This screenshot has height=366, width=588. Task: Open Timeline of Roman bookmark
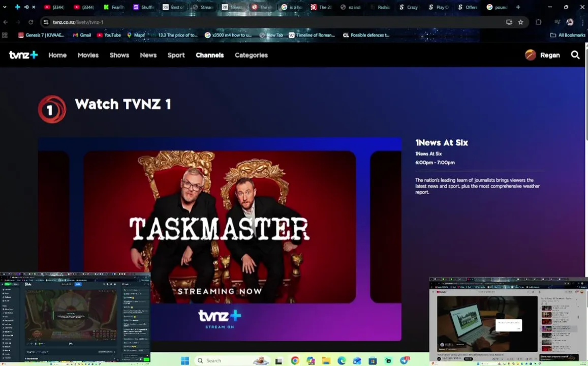pos(312,35)
